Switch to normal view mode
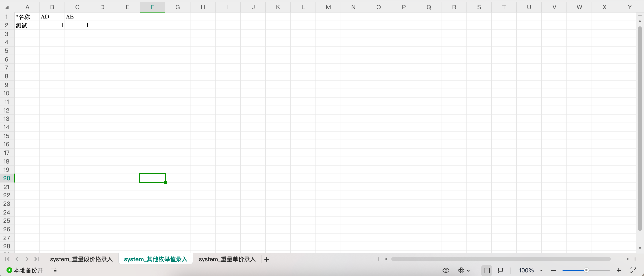The image size is (644, 276). [x=487, y=270]
